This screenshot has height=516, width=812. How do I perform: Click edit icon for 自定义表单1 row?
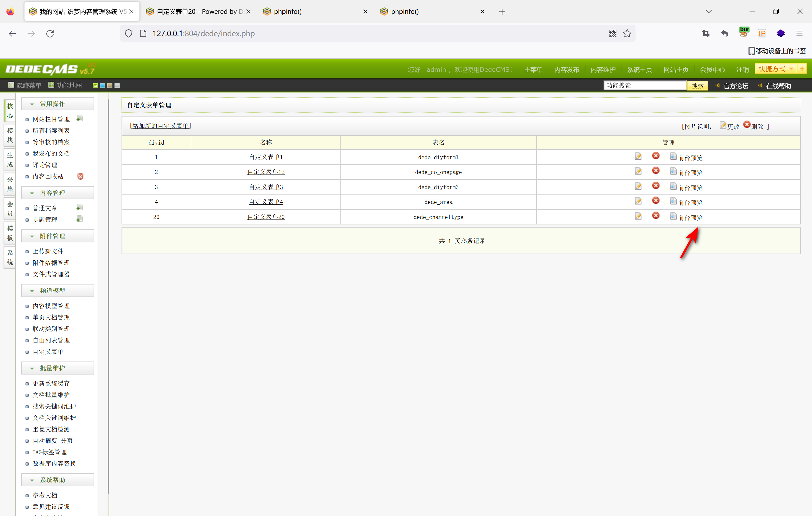pyautogui.click(x=638, y=156)
